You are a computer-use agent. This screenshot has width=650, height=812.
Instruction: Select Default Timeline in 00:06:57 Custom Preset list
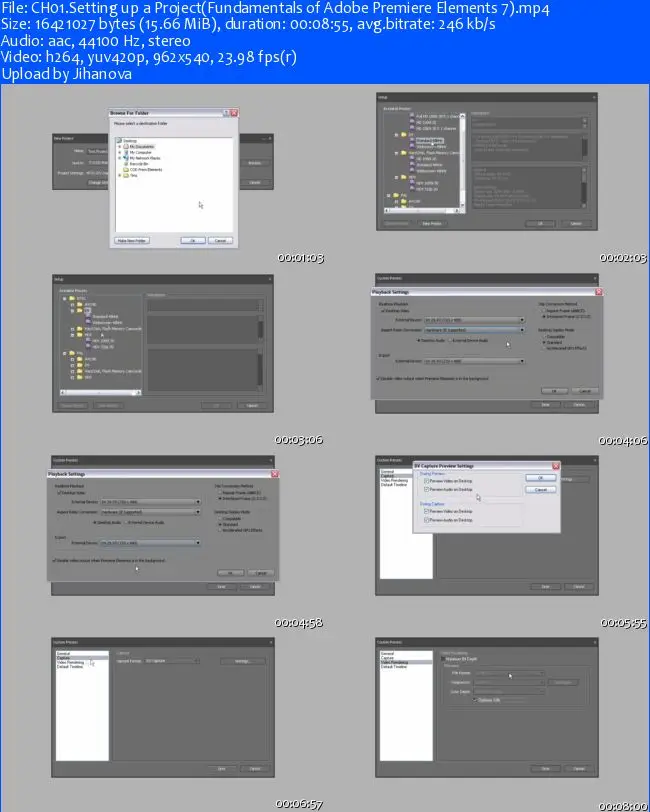82,666
